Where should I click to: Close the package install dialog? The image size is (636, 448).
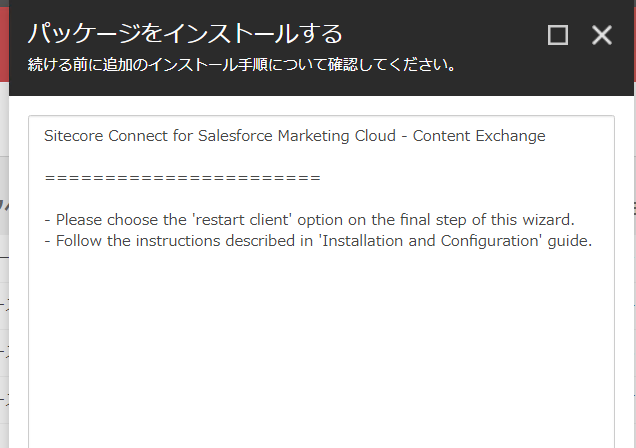point(602,35)
